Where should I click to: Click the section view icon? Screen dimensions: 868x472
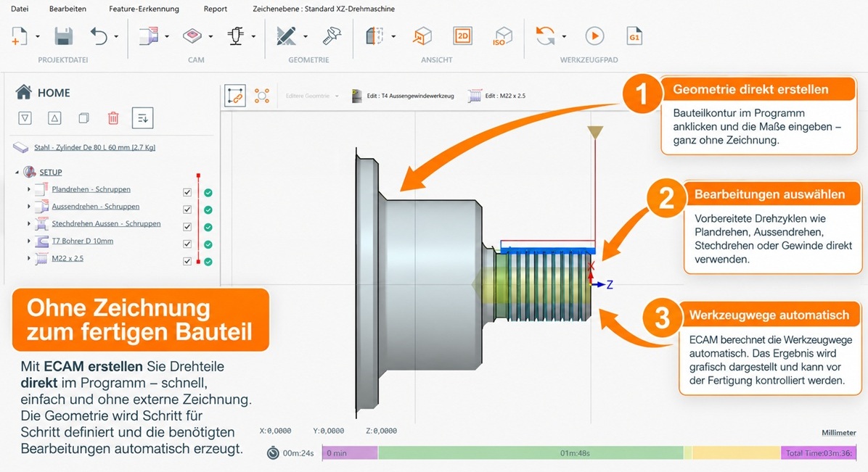[x=374, y=36]
